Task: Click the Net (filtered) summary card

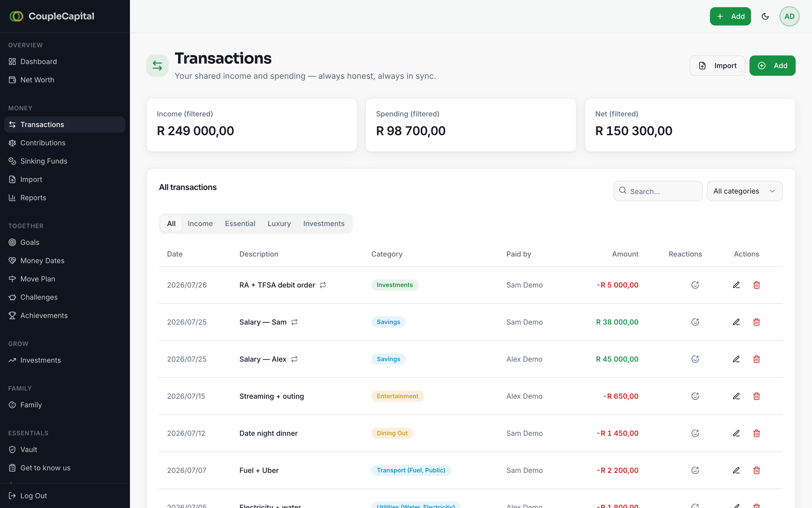Action: pos(690,125)
